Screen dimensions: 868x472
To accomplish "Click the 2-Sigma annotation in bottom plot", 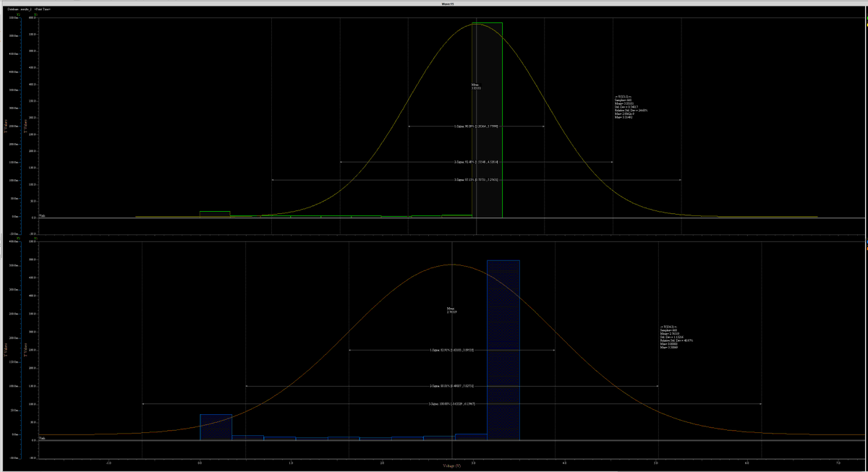I will point(451,386).
